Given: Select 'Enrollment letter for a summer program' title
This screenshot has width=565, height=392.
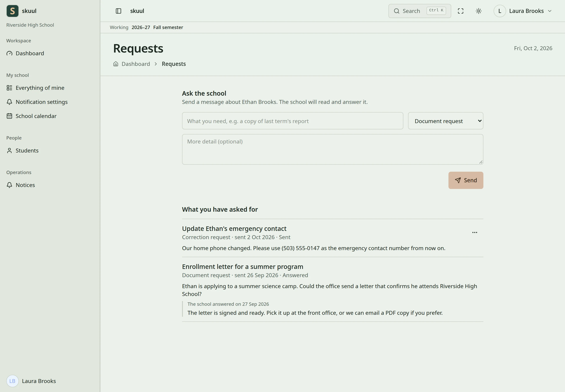Looking at the screenshot, I should (x=242, y=267).
